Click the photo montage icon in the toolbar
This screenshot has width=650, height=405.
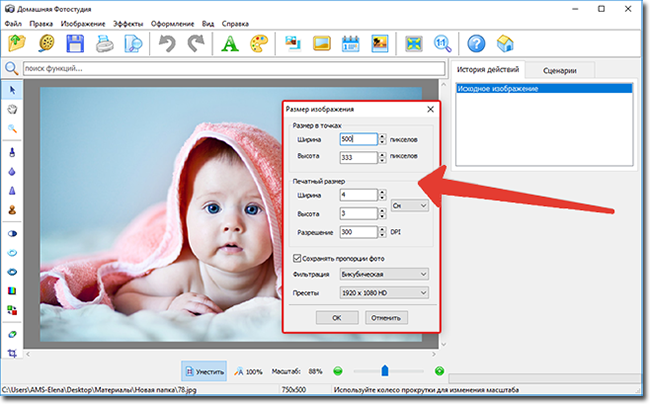coord(293,43)
